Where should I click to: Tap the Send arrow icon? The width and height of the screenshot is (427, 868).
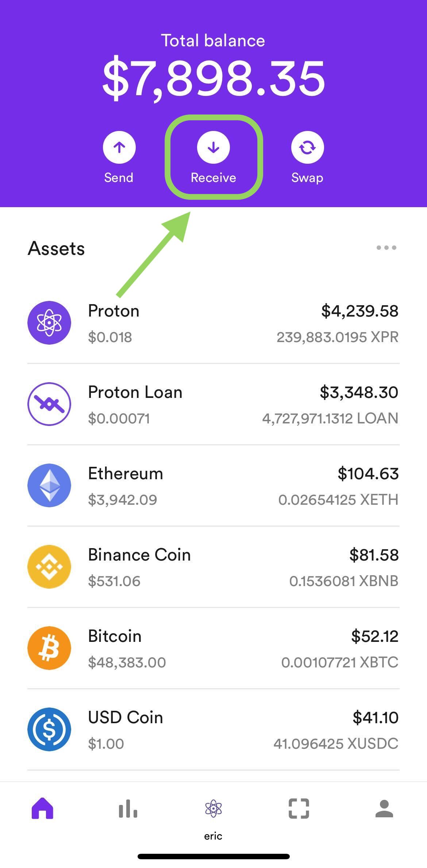[x=119, y=147]
